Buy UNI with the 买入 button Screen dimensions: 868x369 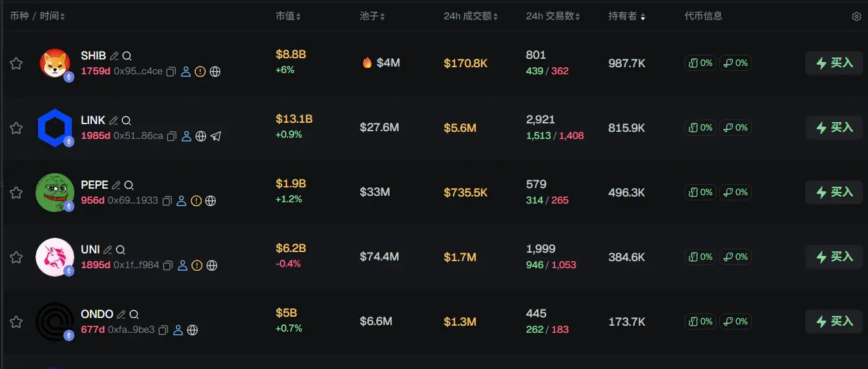point(834,257)
